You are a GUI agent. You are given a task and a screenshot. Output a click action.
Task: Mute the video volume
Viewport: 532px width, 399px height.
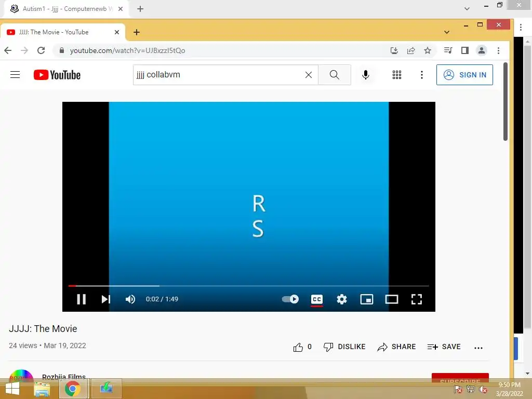pyautogui.click(x=130, y=299)
